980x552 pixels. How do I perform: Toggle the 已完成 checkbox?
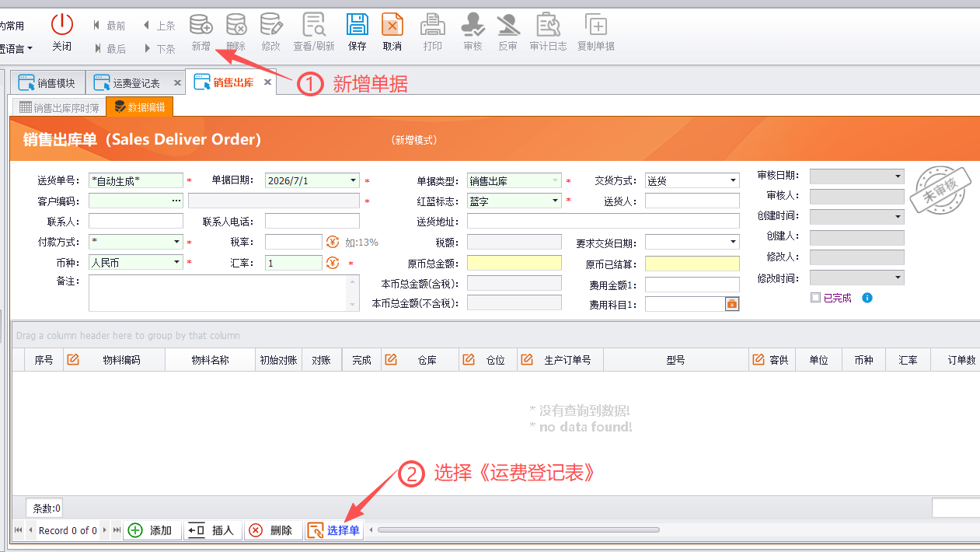click(x=815, y=298)
